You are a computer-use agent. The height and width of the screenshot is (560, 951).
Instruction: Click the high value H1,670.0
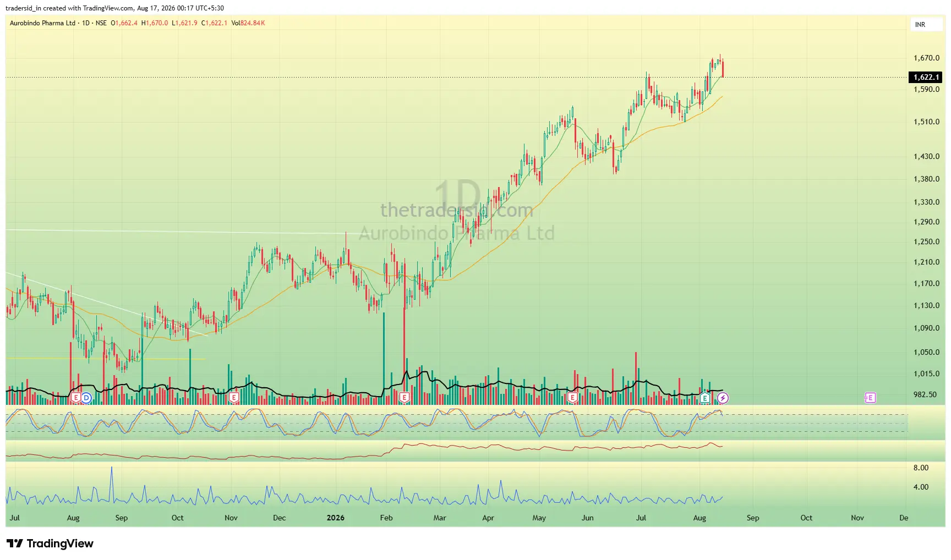[155, 23]
